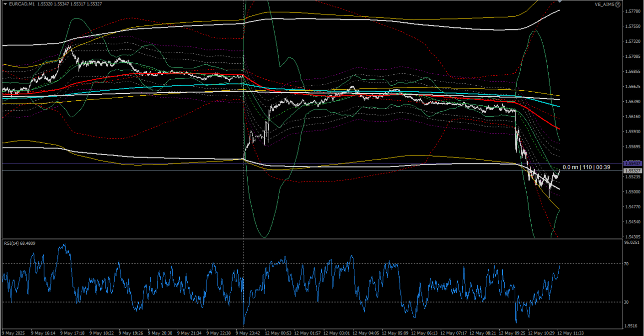Click the grey 1.55327 current price tag

point(633,170)
